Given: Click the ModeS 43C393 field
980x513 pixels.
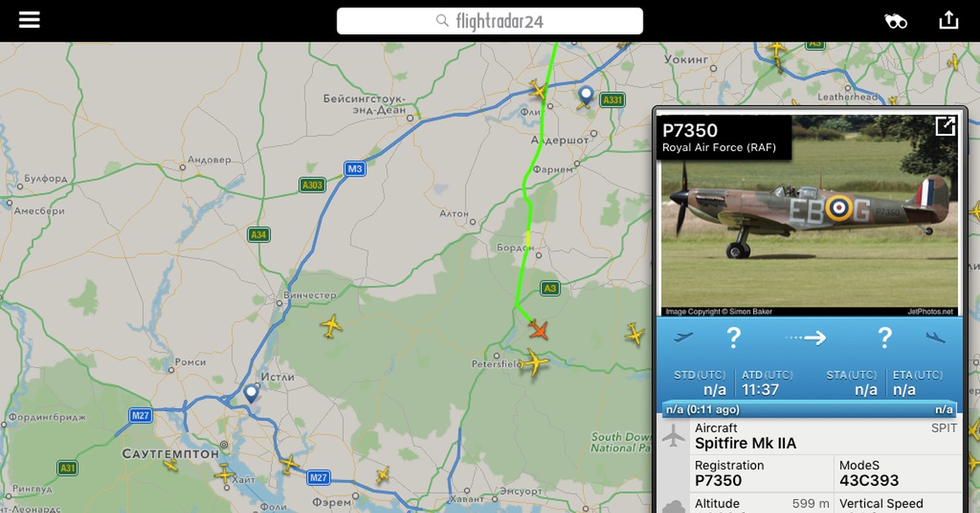Looking at the screenshot, I should [x=898, y=473].
